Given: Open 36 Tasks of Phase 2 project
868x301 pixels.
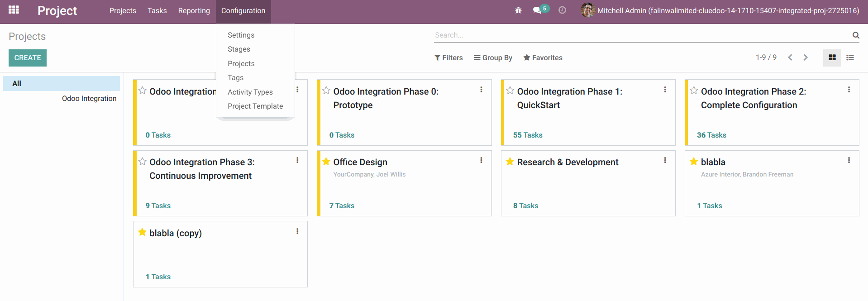Looking at the screenshot, I should 711,135.
